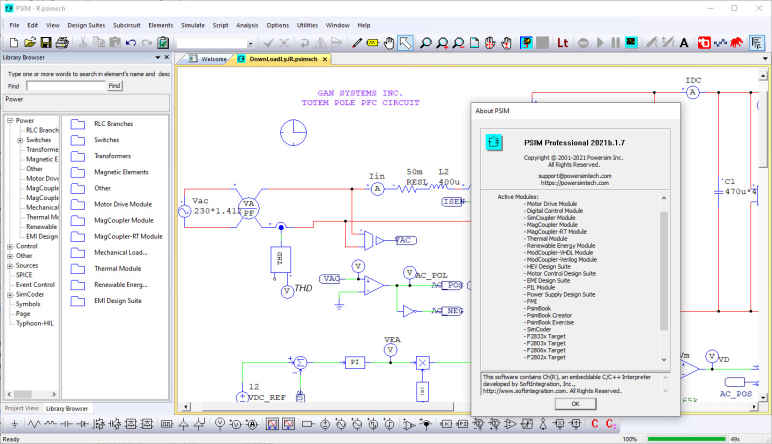The image size is (772, 444).
Task: Click the Open file toolbar icon
Action: [x=29, y=43]
